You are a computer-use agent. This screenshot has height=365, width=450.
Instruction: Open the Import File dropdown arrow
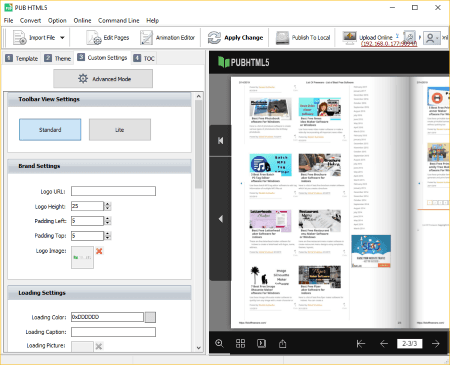[62, 38]
